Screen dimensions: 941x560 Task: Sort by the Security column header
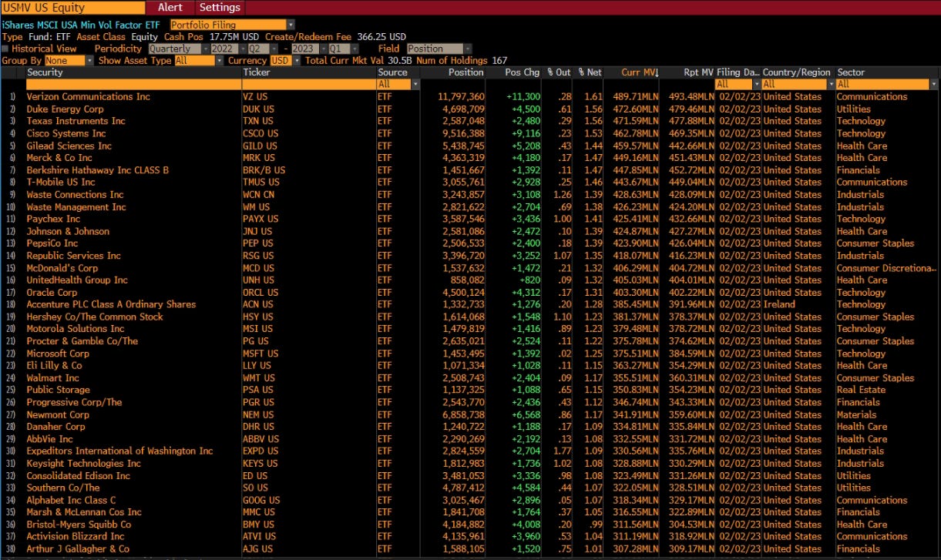pyautogui.click(x=45, y=72)
